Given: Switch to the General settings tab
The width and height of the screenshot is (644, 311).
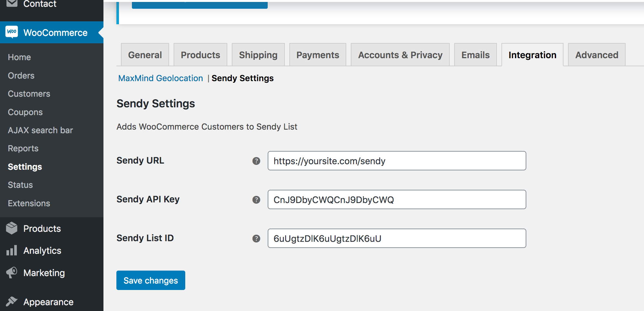Looking at the screenshot, I should coord(145,55).
